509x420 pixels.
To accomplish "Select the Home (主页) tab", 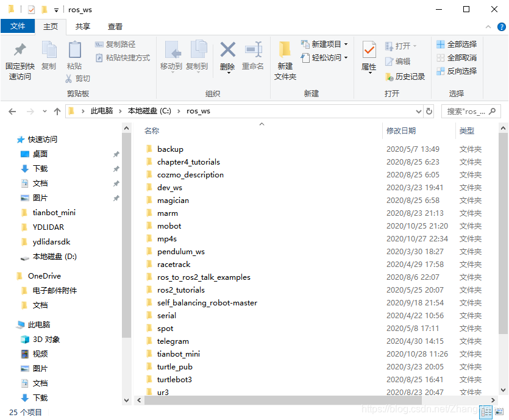I will click(51, 27).
